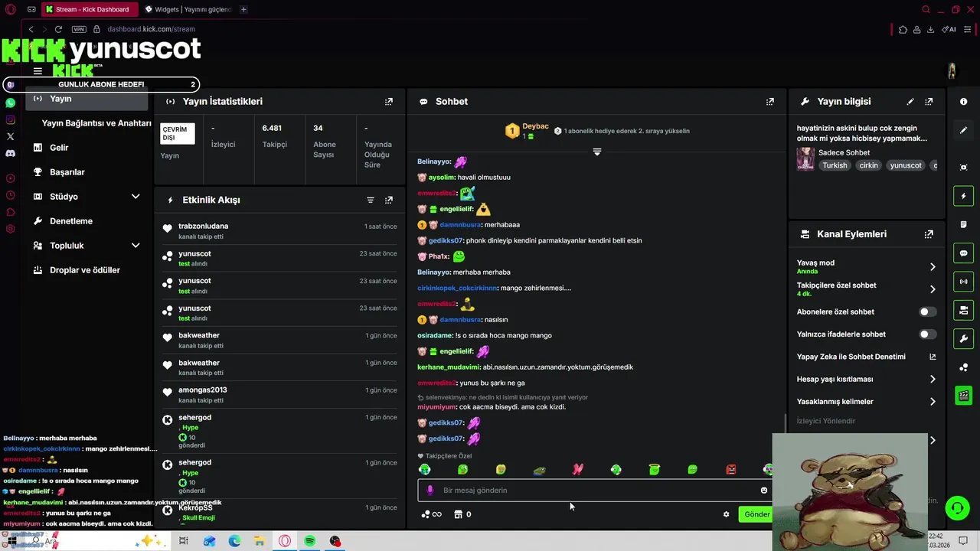Image resolution: width=980 pixels, height=551 pixels.
Task: Switch to Stream - Kick Dashboard tab
Action: [90, 10]
